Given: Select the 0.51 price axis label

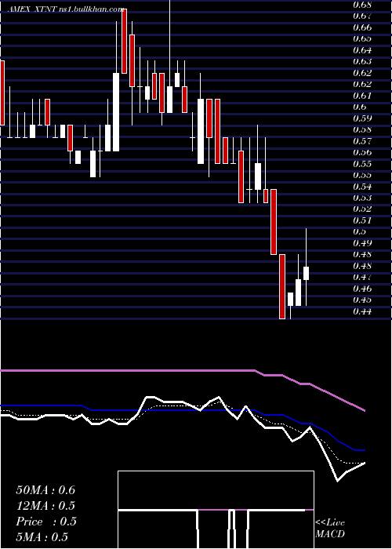Looking at the screenshot, I should (x=362, y=220).
